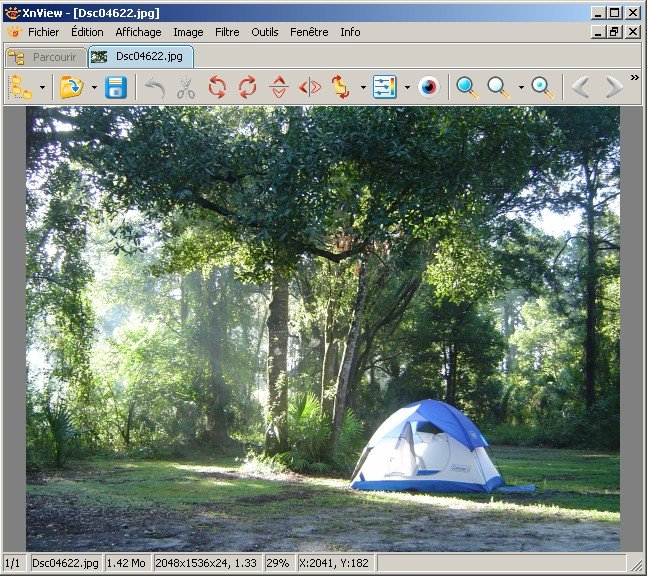This screenshot has width=647, height=576.
Task: Click the 2048x1536x24, 1.33 dimensions text
Action: (206, 563)
